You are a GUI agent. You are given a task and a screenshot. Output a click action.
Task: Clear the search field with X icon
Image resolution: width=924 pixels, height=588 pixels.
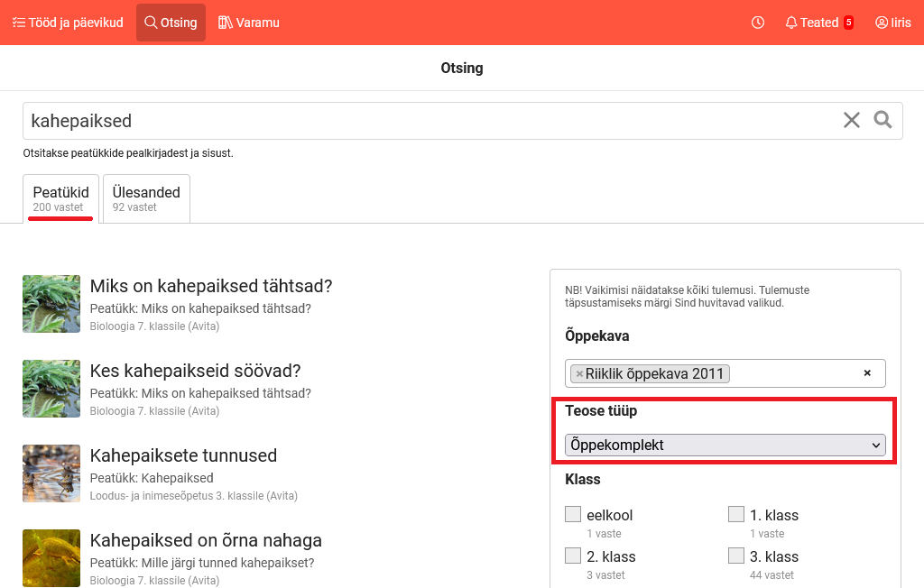tap(851, 120)
